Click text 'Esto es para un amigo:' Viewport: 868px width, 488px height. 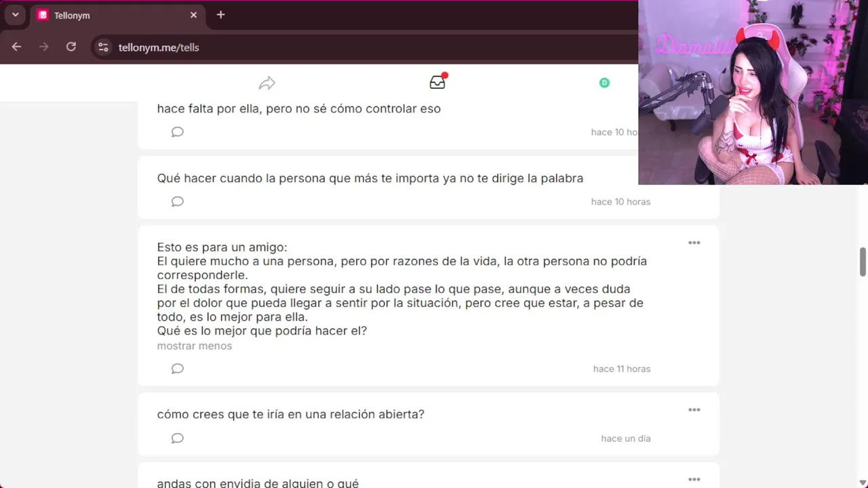pyautogui.click(x=222, y=247)
